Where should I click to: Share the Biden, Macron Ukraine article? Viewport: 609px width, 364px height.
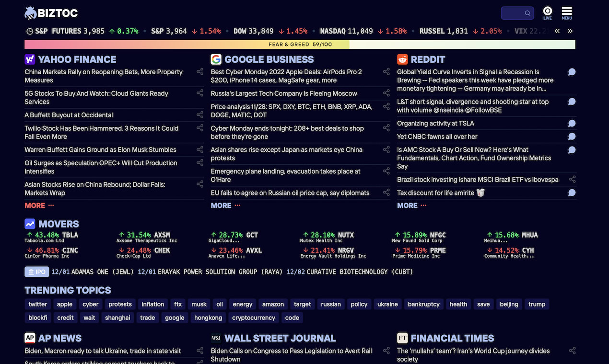(200, 351)
